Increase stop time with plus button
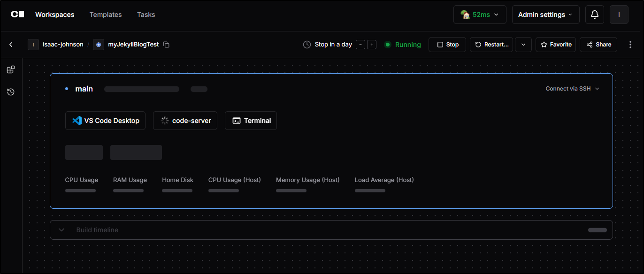The image size is (644, 274). click(372, 45)
